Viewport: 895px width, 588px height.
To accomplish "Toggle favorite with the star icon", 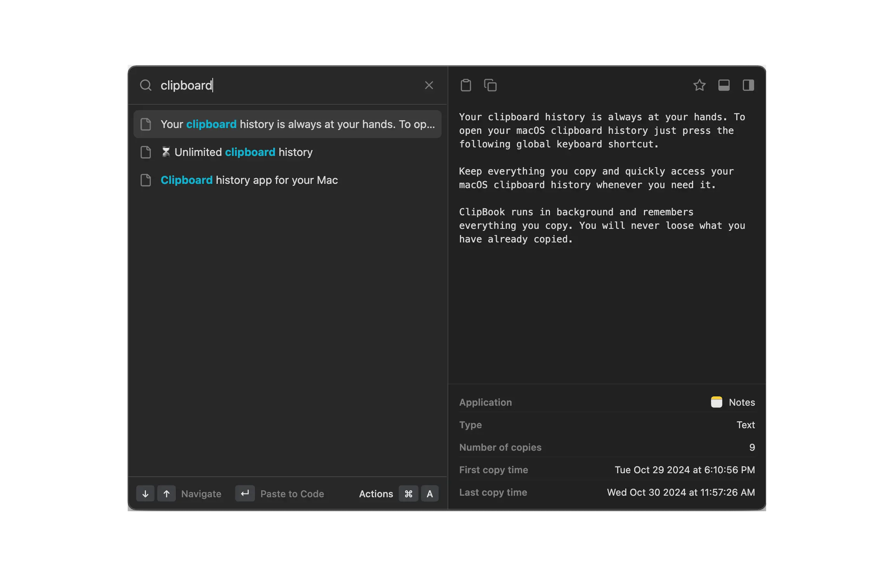I will click(699, 85).
